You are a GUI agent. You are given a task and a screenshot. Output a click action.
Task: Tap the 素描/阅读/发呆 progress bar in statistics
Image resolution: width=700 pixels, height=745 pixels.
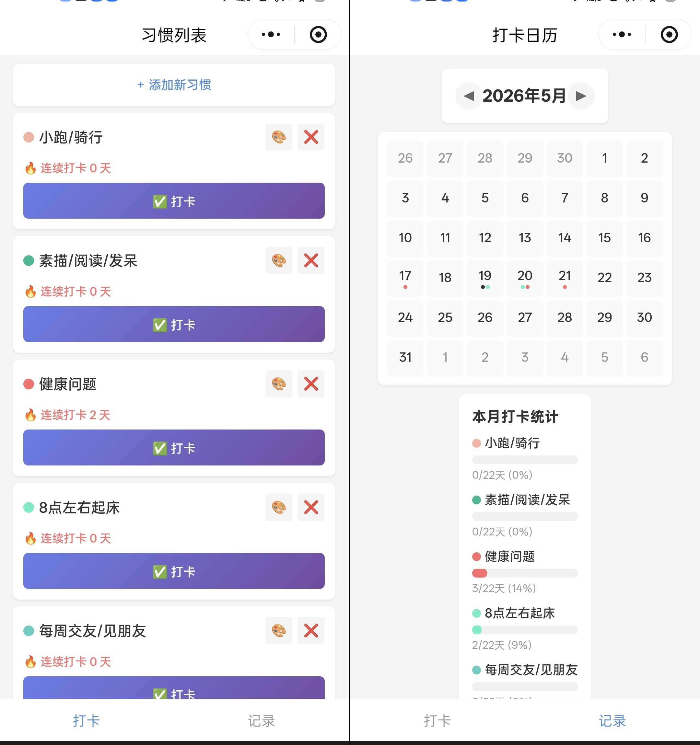click(525, 516)
